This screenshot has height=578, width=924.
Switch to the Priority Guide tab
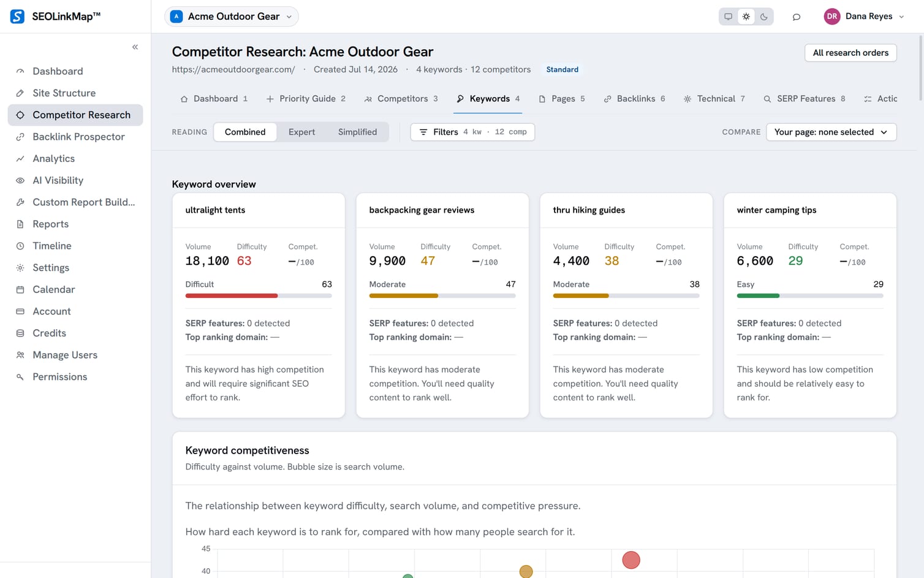pos(306,99)
